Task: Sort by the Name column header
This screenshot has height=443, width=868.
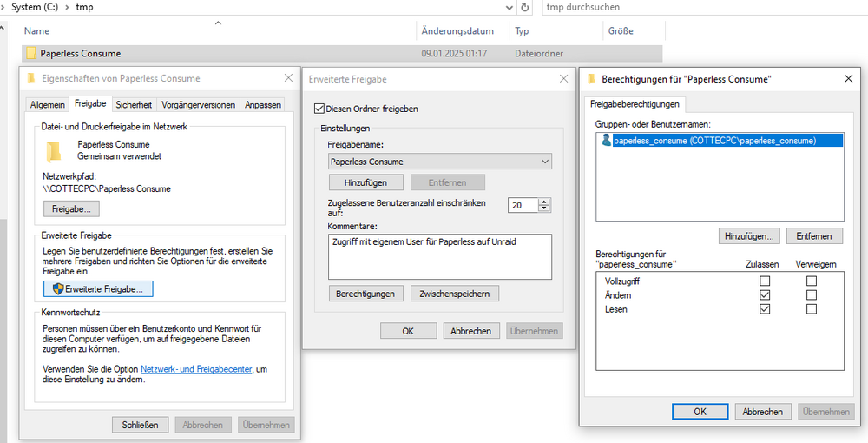Action: coord(219,31)
